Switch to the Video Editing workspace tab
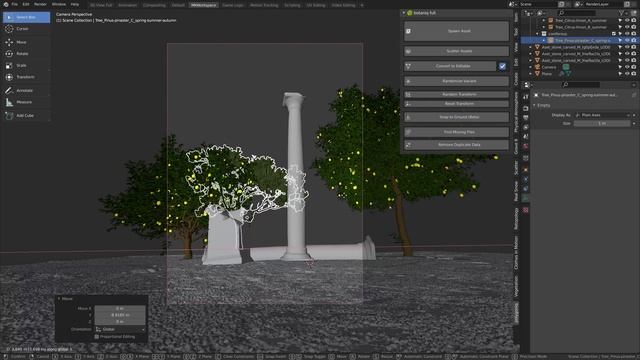 click(343, 5)
